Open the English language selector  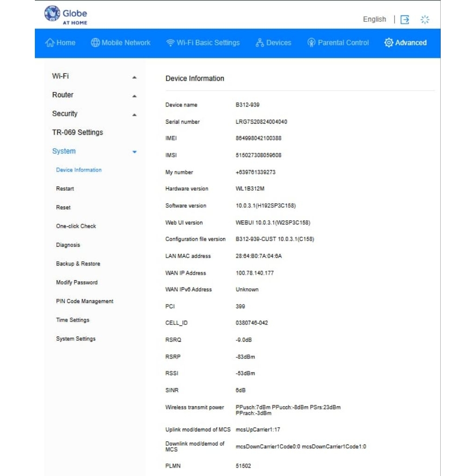coord(374,20)
